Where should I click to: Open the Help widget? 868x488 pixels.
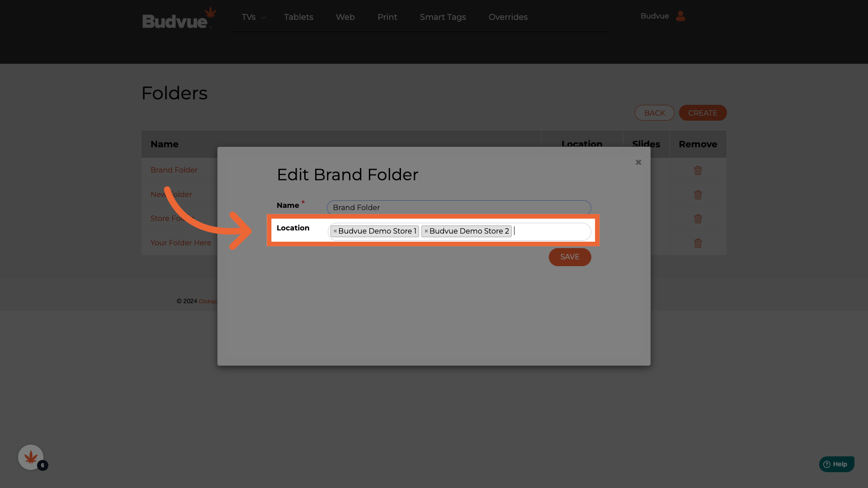[836, 464]
